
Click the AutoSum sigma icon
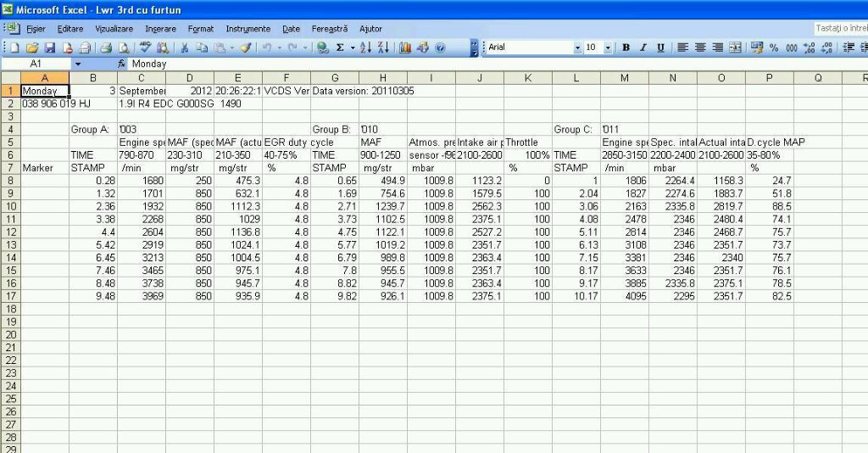340,48
